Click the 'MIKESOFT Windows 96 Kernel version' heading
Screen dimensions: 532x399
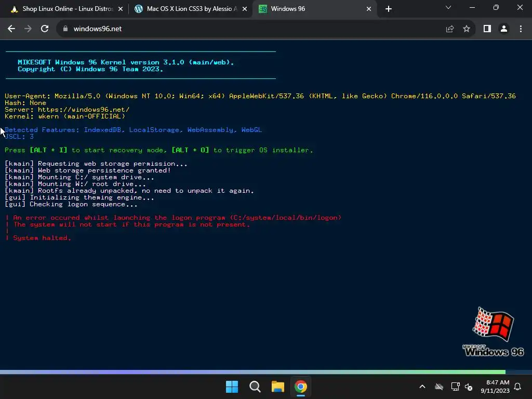point(126,62)
